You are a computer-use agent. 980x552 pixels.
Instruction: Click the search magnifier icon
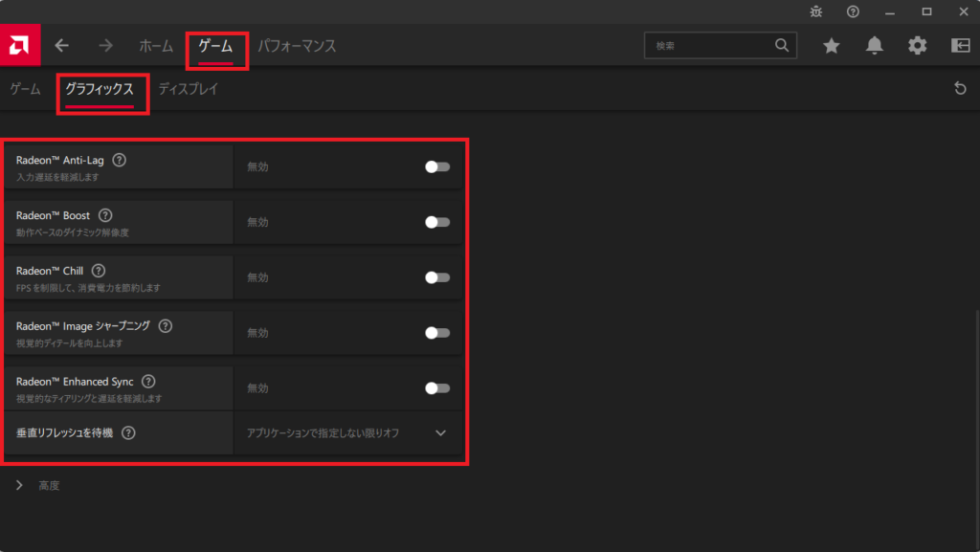(782, 45)
